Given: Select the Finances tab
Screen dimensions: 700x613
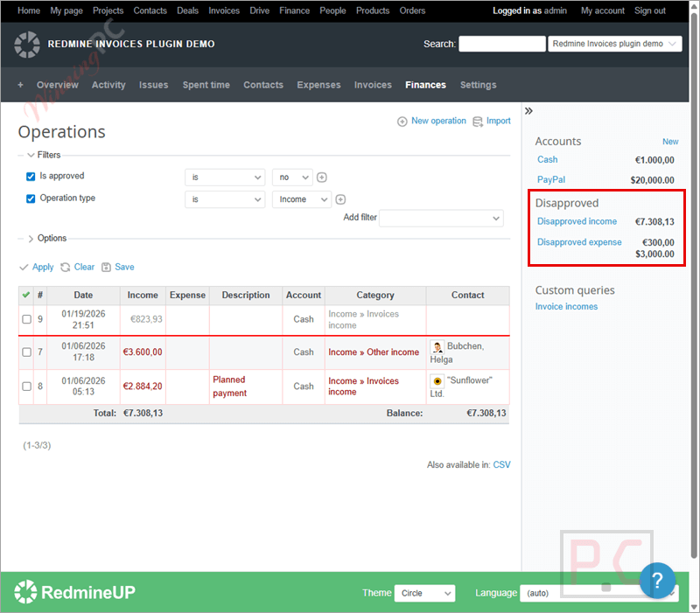Looking at the screenshot, I should (x=425, y=85).
